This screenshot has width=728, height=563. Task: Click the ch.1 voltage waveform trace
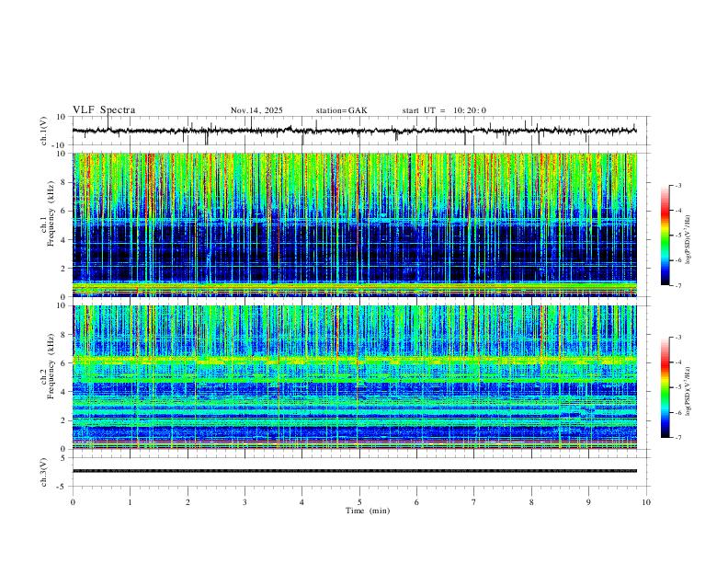[354, 131]
